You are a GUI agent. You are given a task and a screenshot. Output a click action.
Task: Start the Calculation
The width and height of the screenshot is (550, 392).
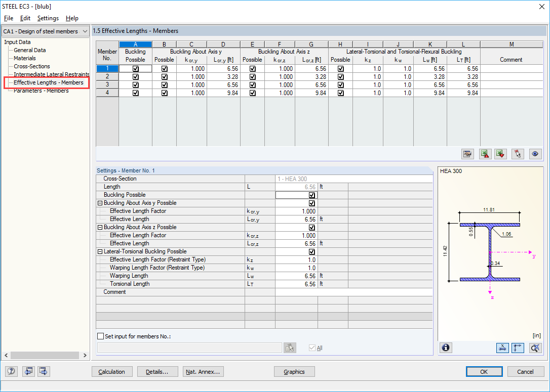click(x=112, y=371)
